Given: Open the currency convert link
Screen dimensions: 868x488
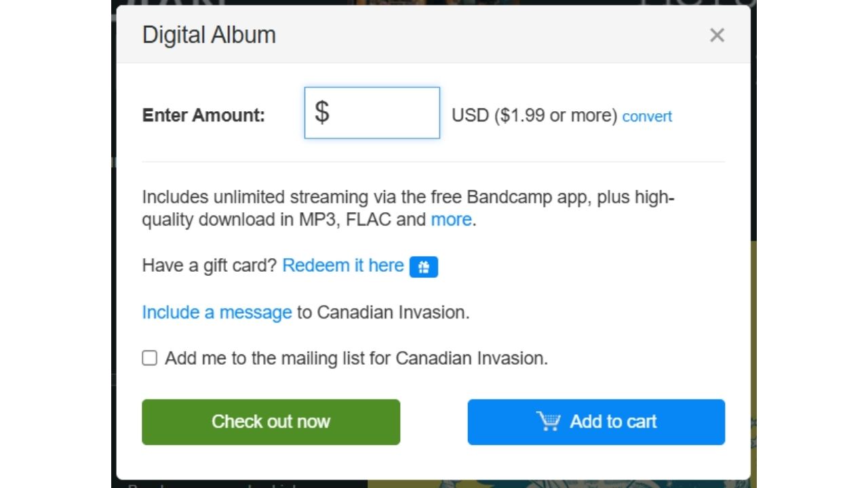Looking at the screenshot, I should (647, 117).
